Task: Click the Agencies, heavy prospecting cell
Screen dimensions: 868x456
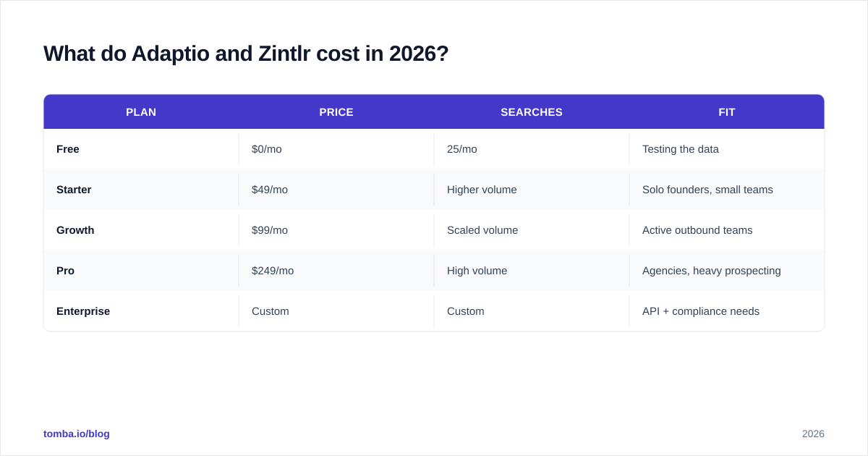Action: (727, 271)
